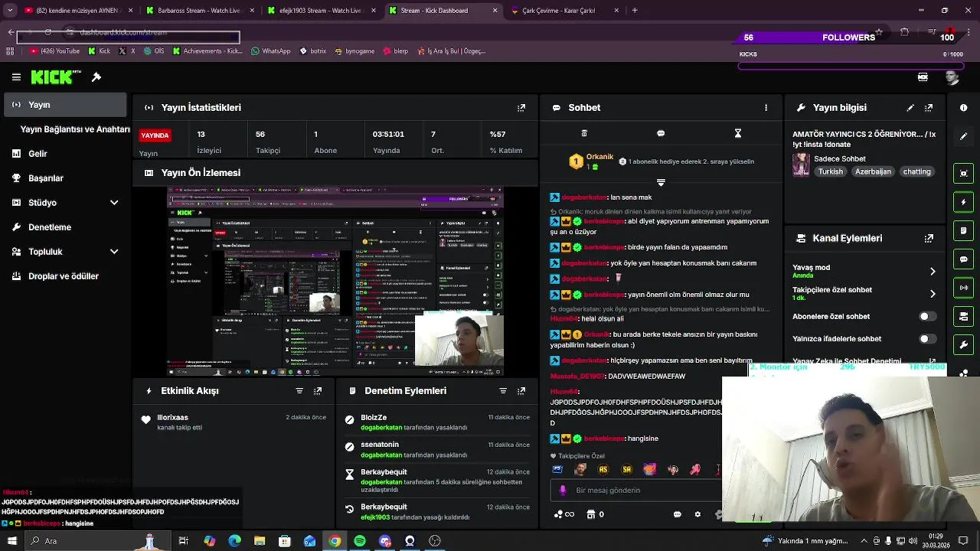980x551 pixels.
Task: Open a new browser tab
Action: tap(635, 11)
